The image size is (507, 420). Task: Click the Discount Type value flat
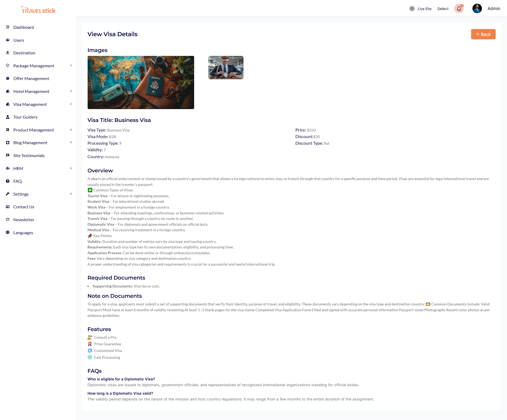(x=327, y=143)
